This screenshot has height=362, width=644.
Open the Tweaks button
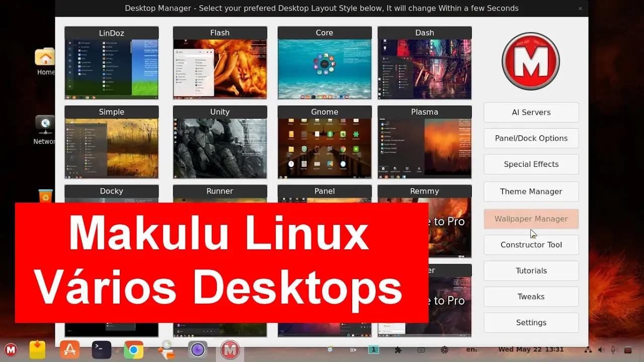click(531, 297)
